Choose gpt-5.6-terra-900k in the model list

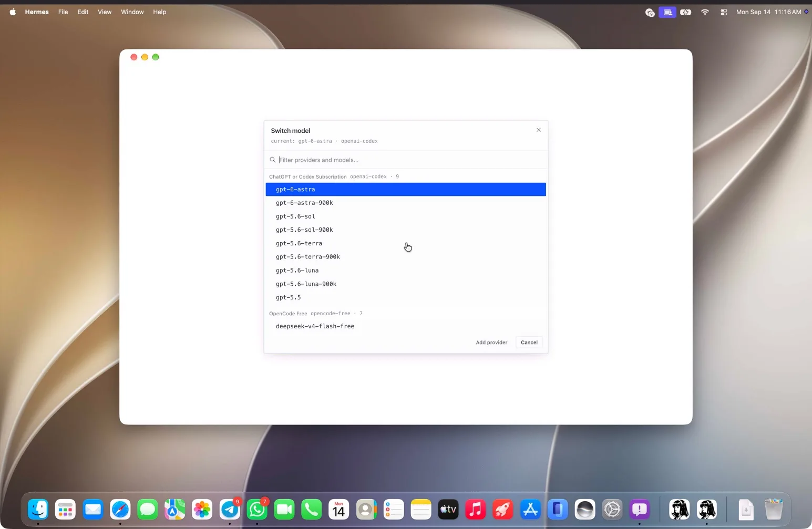[x=406, y=257]
